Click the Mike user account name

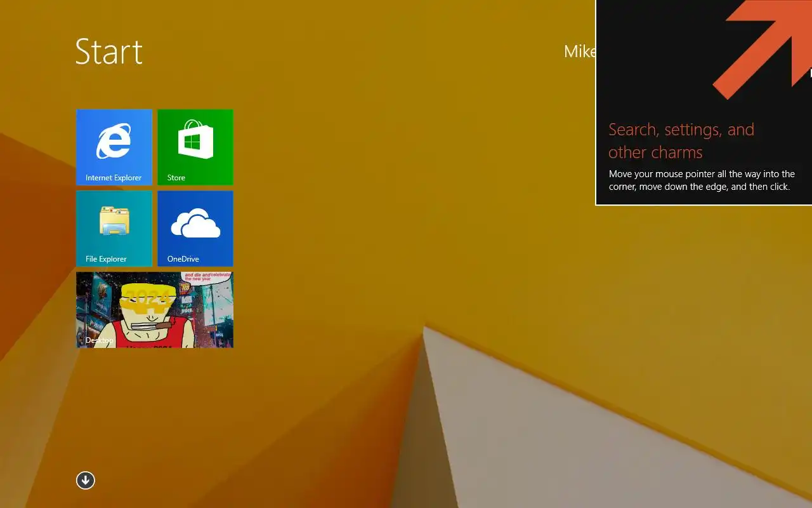579,51
